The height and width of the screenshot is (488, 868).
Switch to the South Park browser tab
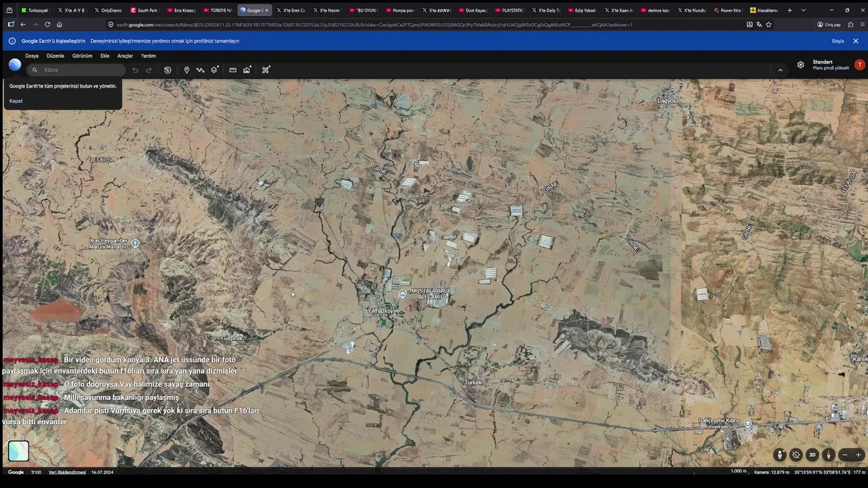click(x=144, y=10)
